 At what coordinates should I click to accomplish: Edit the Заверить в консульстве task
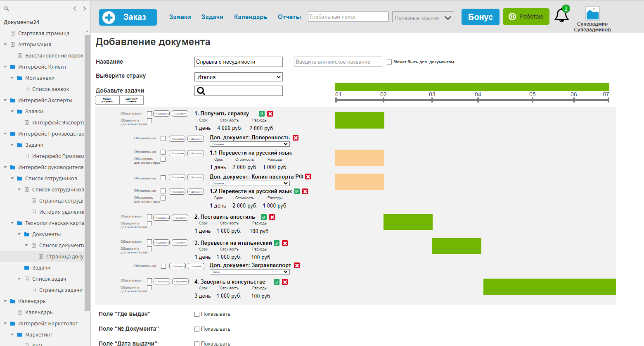coord(277,282)
